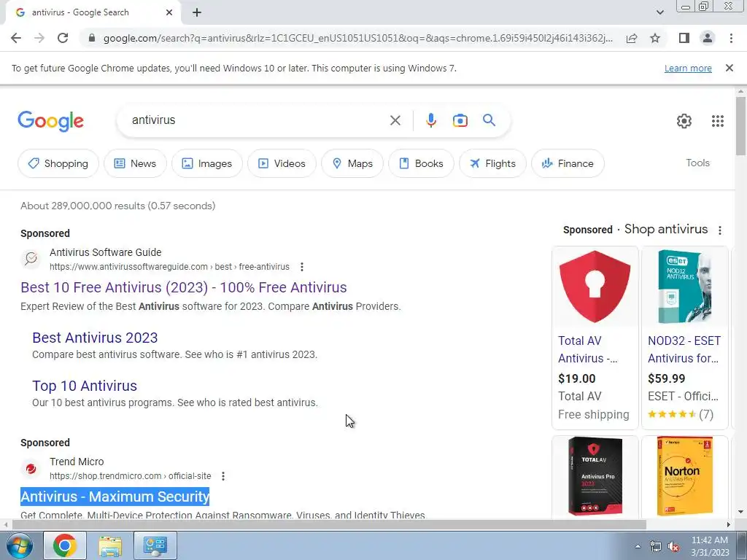Viewport: 747px width, 560px height.
Task: Focus the antivirus search field
Action: [258, 120]
